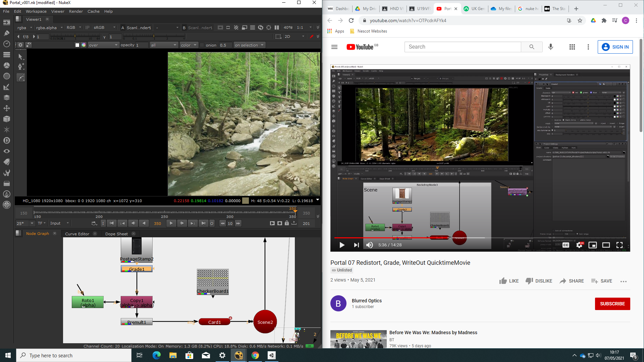Open viewer settings gear icon
The width and height of the screenshot is (644, 362).
(20, 45)
